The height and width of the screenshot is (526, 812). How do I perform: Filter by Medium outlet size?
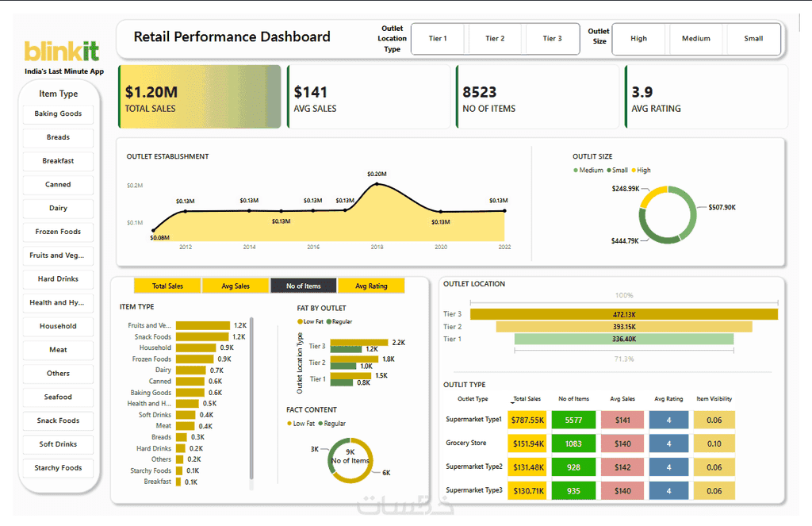point(696,38)
